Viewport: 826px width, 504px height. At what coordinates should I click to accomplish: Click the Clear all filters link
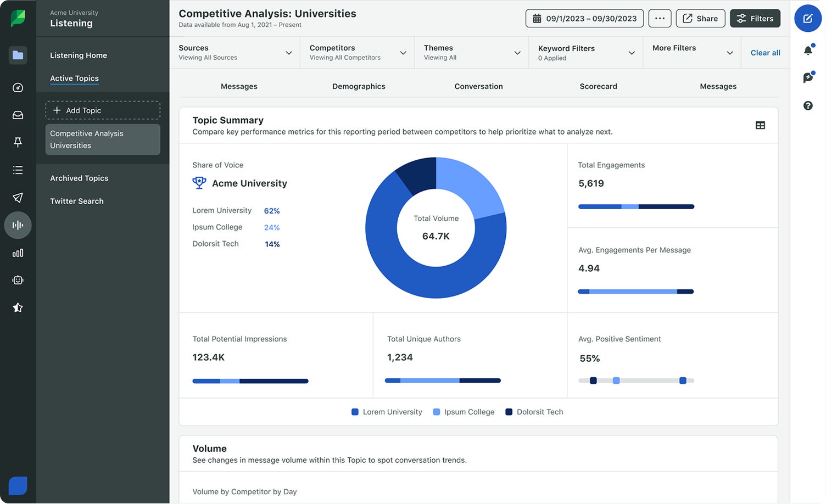(x=765, y=52)
